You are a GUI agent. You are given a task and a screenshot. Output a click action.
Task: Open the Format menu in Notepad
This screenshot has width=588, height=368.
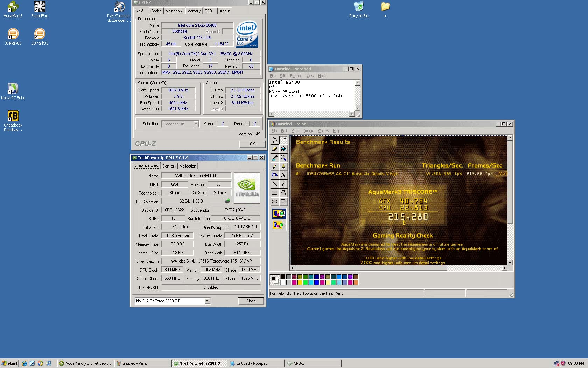coord(296,76)
